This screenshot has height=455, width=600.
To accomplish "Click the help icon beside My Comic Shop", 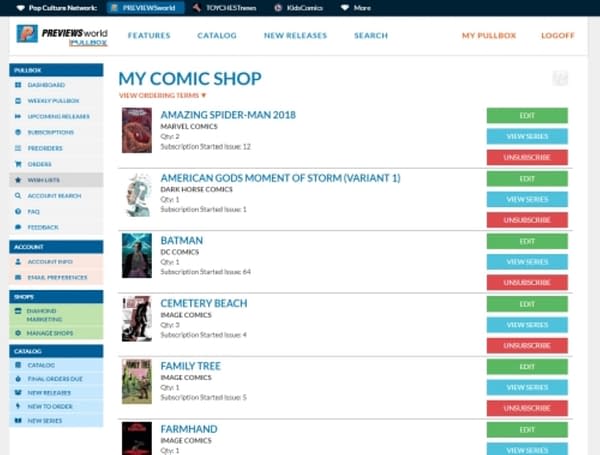I will tap(560, 78).
